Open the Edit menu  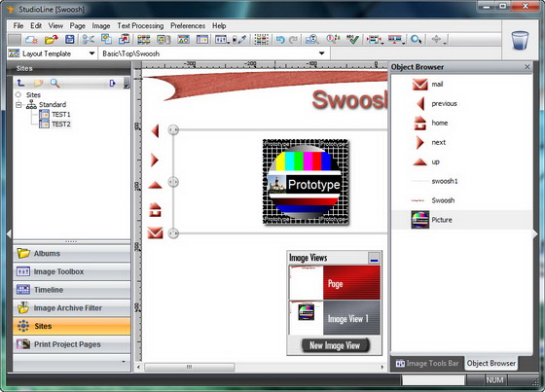(36, 25)
